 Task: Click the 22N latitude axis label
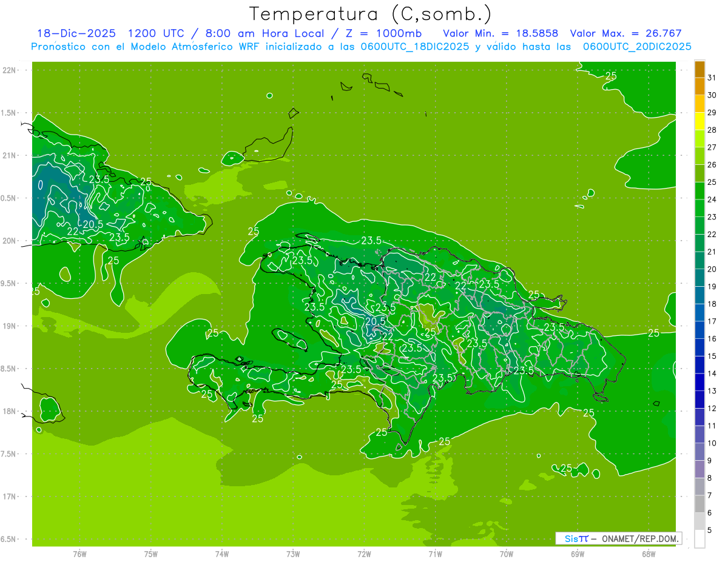click(10, 70)
